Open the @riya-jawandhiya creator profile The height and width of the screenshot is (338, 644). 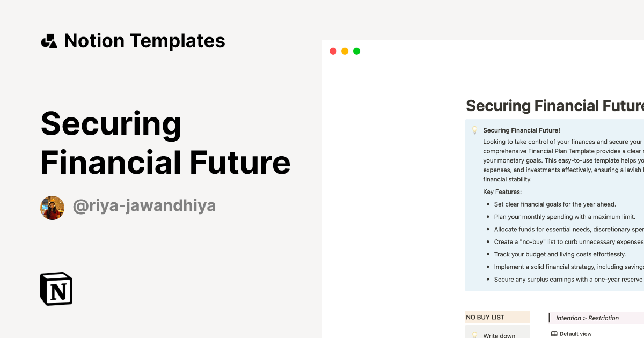point(144,205)
